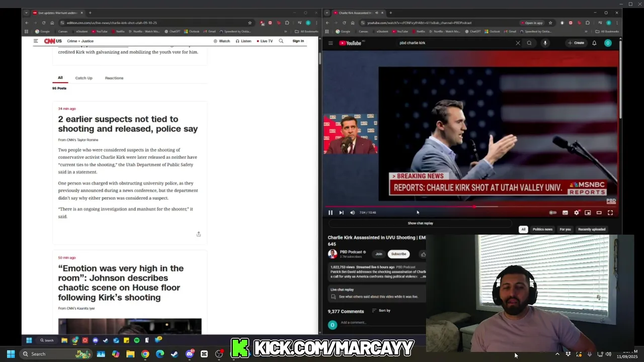Open CNN hamburger section menu
Screen dimensions: 644x362
pos(36,41)
